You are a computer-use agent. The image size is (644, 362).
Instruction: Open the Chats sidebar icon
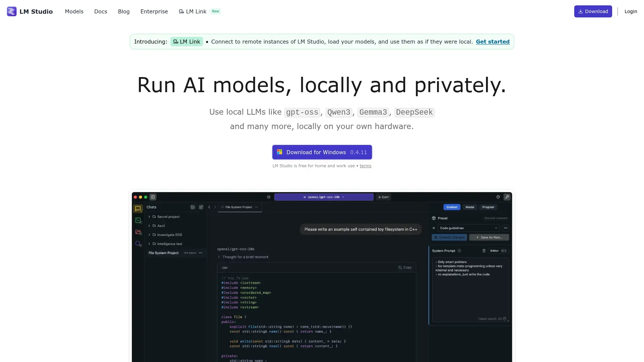pos(138,208)
